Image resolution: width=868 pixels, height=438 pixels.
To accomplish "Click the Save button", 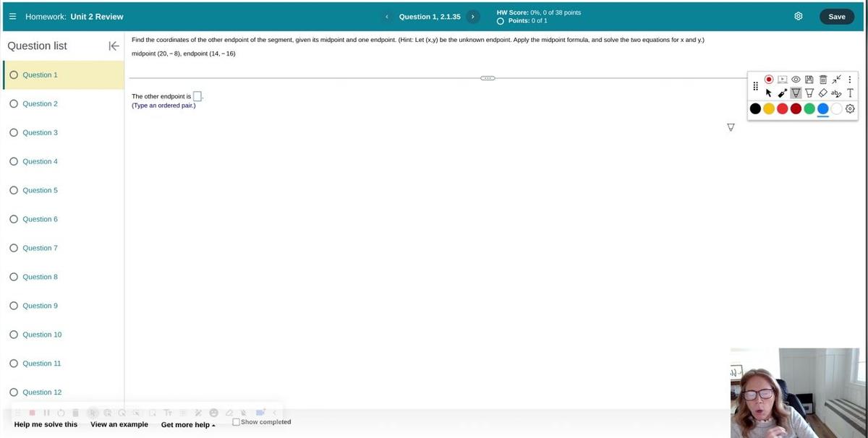I will (836, 17).
